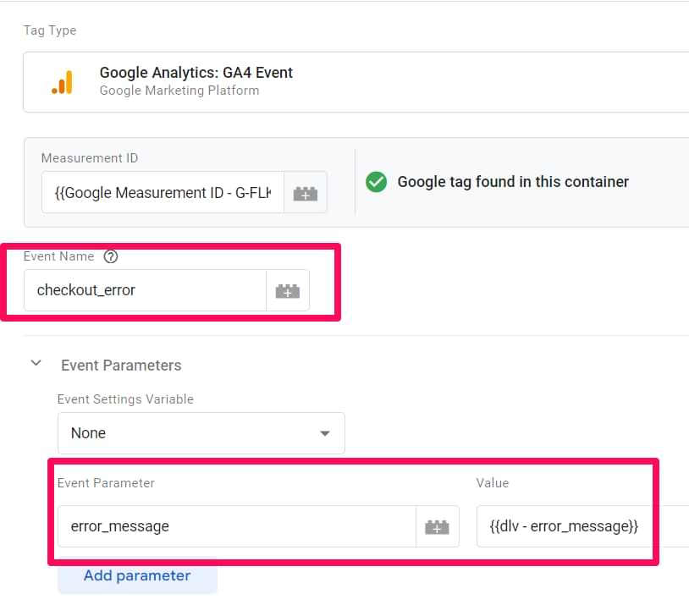Screen dimensions: 689x616
Task: Click the Google Analytics bar chart logo
Action: [62, 82]
